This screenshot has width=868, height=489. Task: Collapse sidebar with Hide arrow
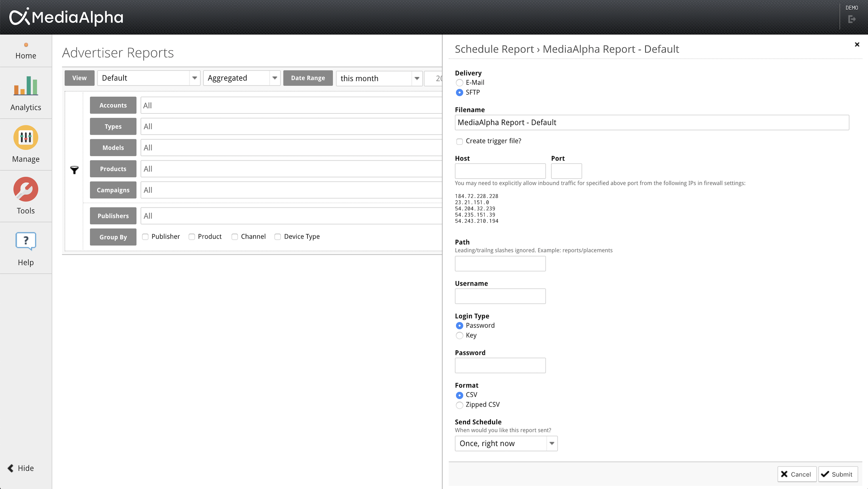coord(21,468)
